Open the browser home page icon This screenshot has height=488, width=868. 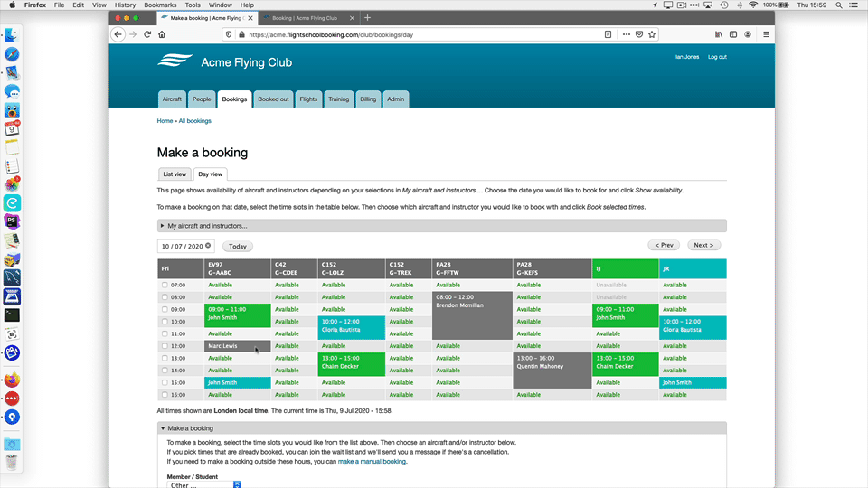162,34
